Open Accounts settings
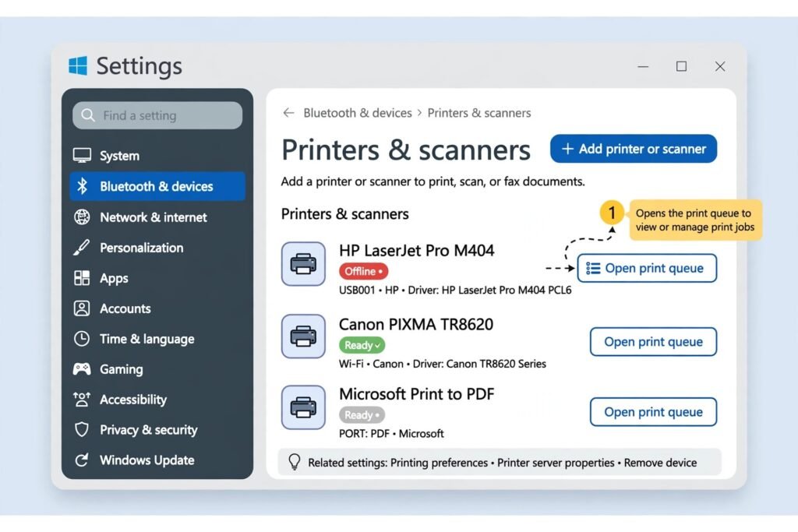Screen dimensions: 798x532 (157, 308)
